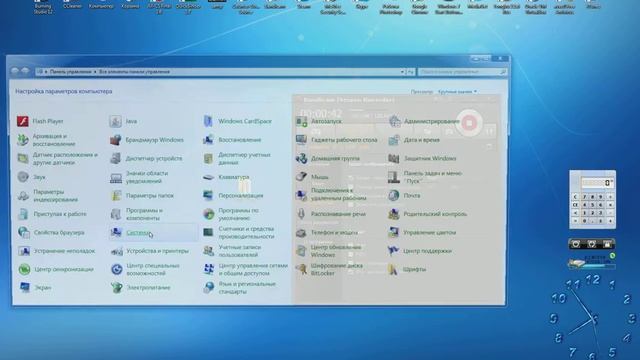
Task: Click the Брандмауэр Windows firewall icon
Action: pyautogui.click(x=116, y=140)
